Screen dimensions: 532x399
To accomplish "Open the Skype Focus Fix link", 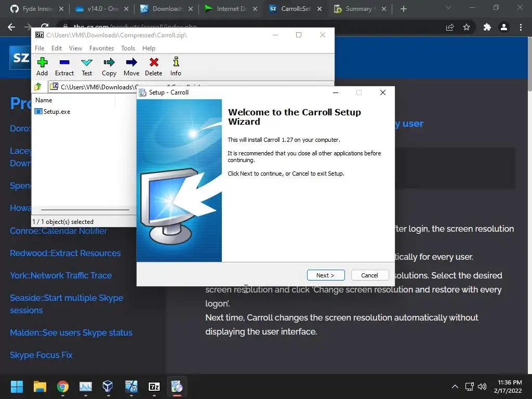I will [x=41, y=355].
